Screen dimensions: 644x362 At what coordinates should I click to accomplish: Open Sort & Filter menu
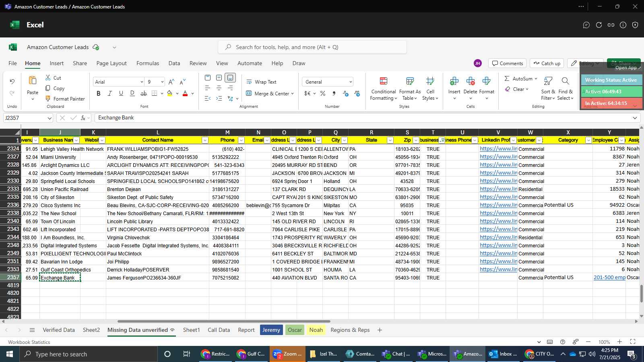coord(548,88)
